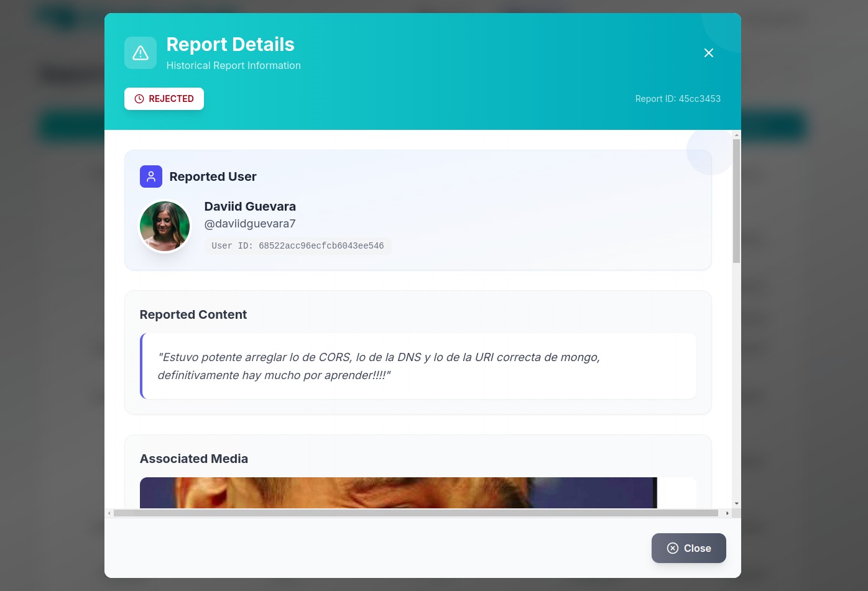Open Daviid Guevara's profile avatar
Screen dimensions: 868x591
[165, 226]
